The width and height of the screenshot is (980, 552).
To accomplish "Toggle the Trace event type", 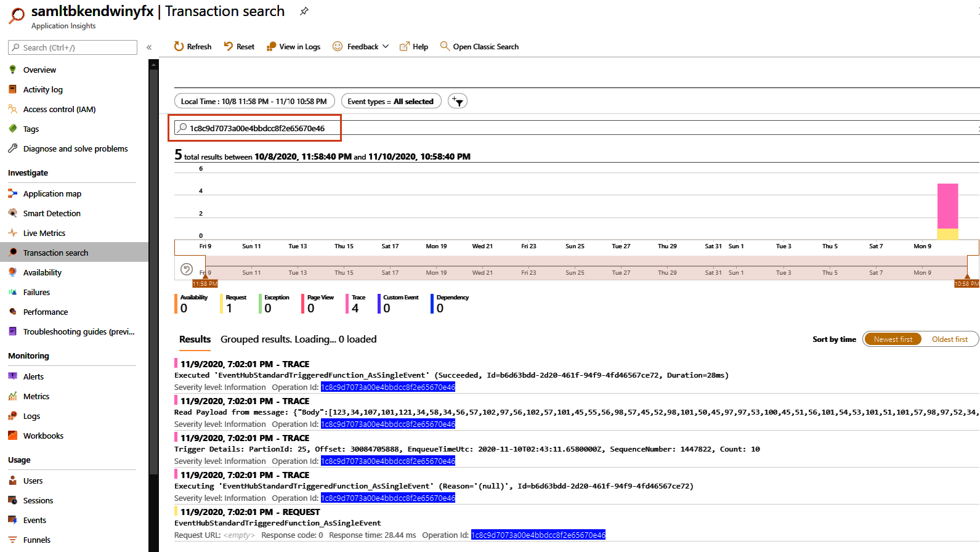I will coord(357,304).
